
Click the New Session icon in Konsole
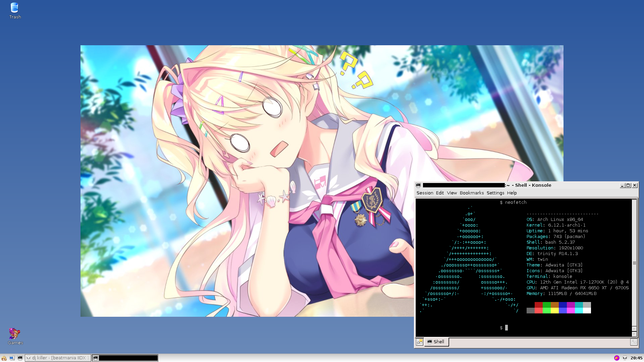pyautogui.click(x=420, y=342)
